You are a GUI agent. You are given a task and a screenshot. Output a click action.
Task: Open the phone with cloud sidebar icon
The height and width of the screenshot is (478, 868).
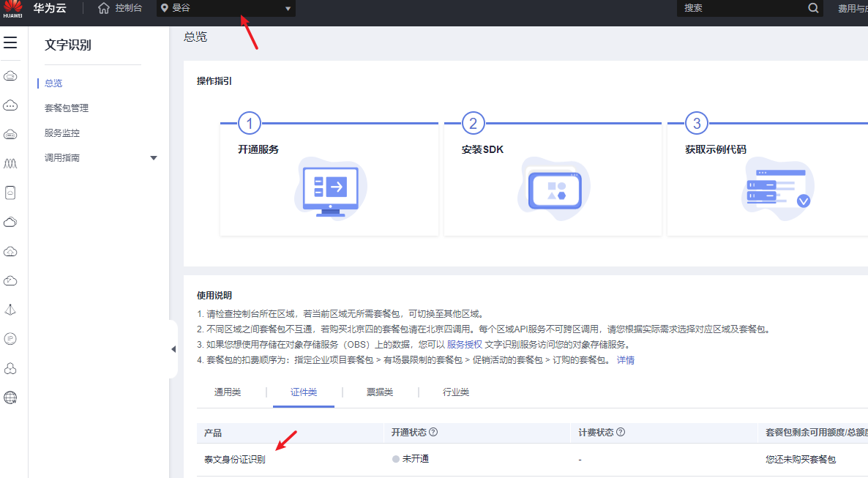tap(10, 193)
